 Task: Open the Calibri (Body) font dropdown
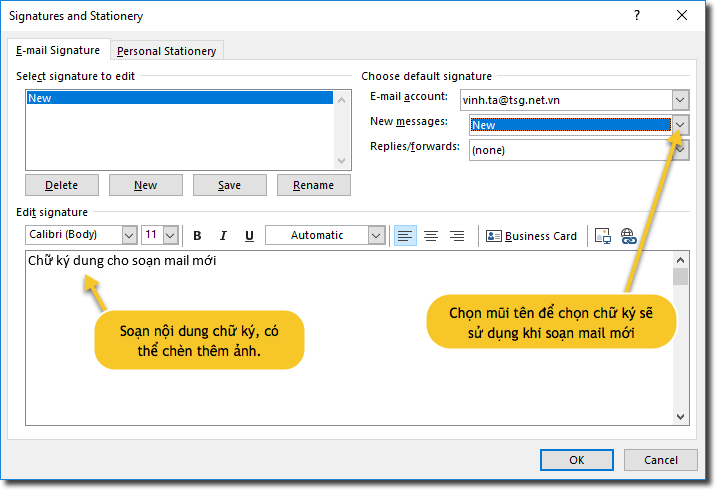[x=129, y=236]
